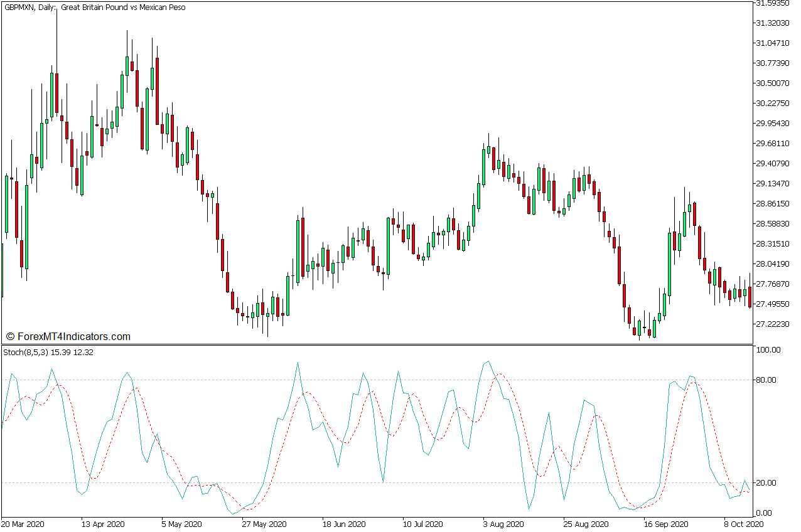Click the 31.59350 price axis label
Viewport: 801px width, 532px height.
pos(773,3)
